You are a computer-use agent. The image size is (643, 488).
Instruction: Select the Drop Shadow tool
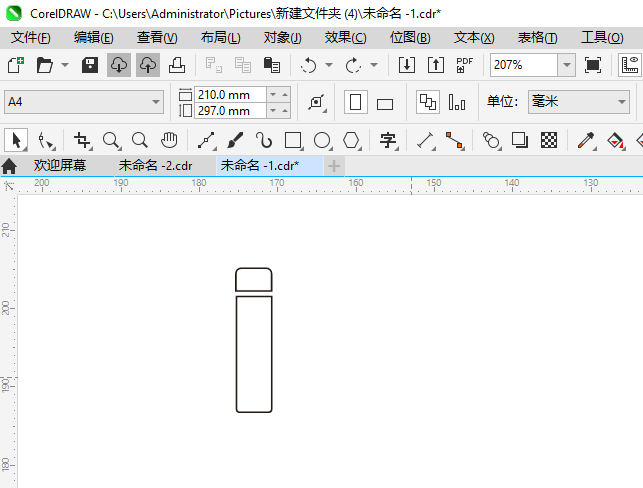click(x=520, y=140)
